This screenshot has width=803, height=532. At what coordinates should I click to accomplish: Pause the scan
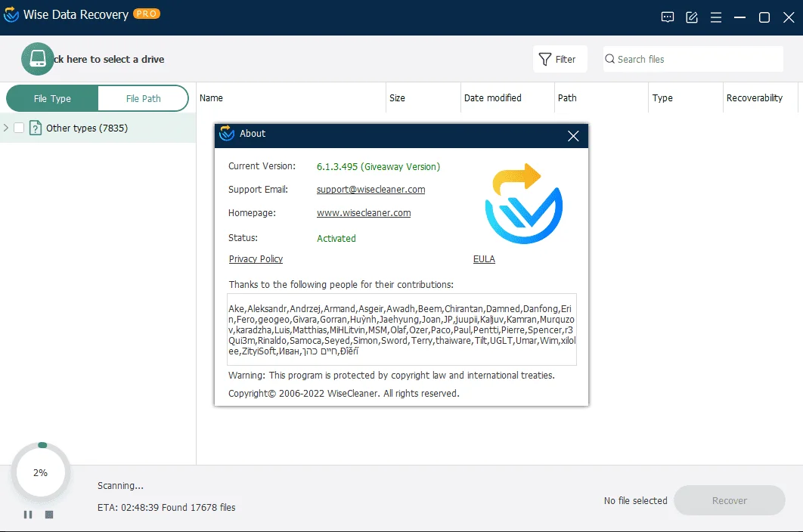tap(28, 515)
